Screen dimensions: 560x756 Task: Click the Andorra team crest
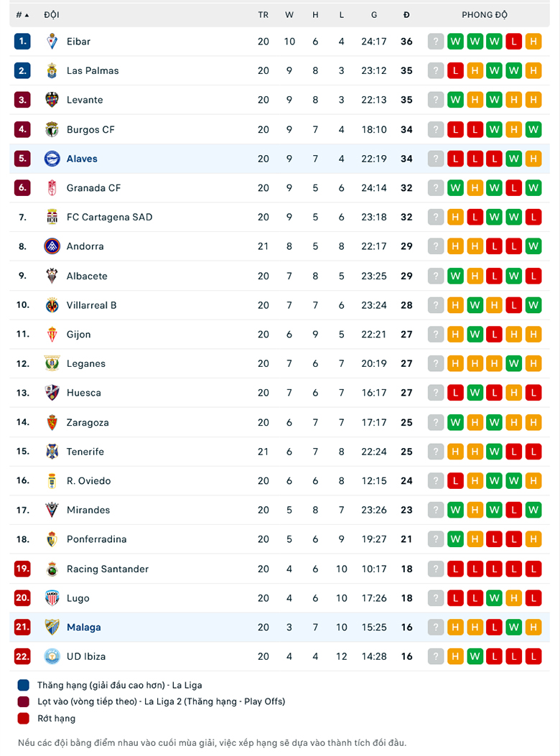[x=52, y=246]
